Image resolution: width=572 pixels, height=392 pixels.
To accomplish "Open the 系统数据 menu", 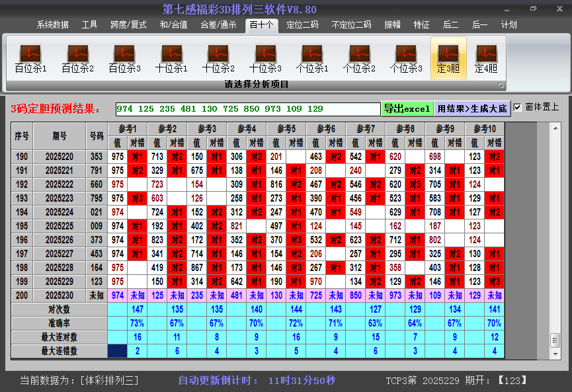I will (x=53, y=25).
